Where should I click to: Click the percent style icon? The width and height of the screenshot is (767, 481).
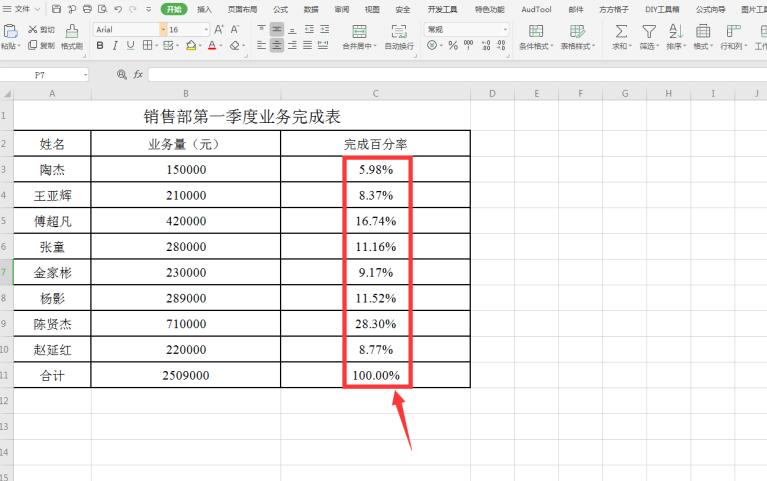click(x=453, y=46)
